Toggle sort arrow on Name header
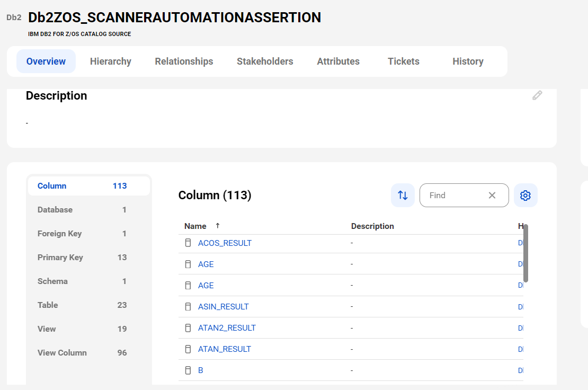This screenshot has height=390, width=588. pos(218,226)
